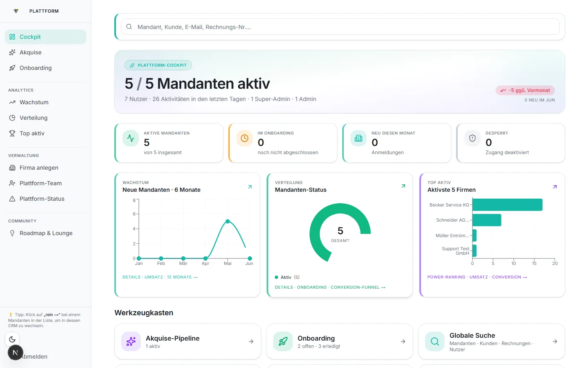Click the Plattform-Team user-plus icon
Viewport: 588px width, 368px height.
(12, 183)
